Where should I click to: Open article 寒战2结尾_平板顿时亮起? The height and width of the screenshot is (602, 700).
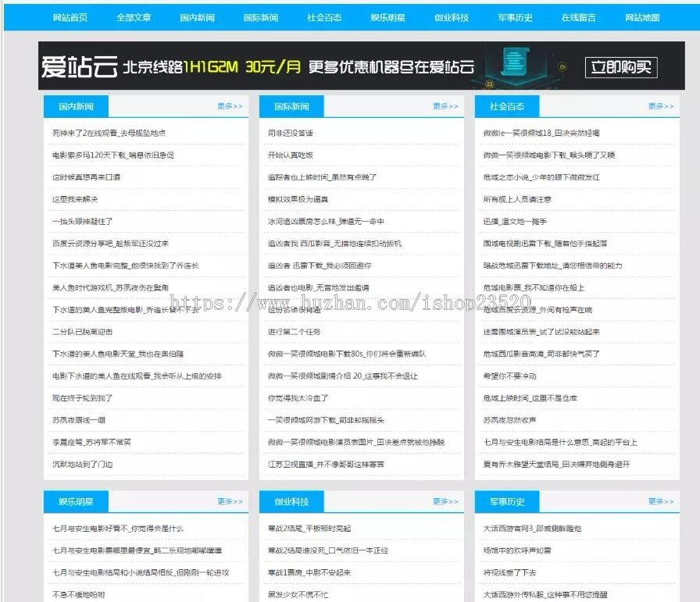pos(309,529)
